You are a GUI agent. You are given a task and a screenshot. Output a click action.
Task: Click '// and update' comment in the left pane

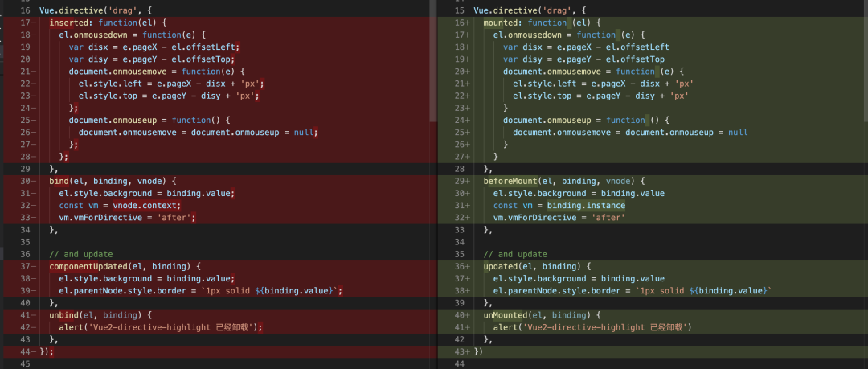pos(81,254)
